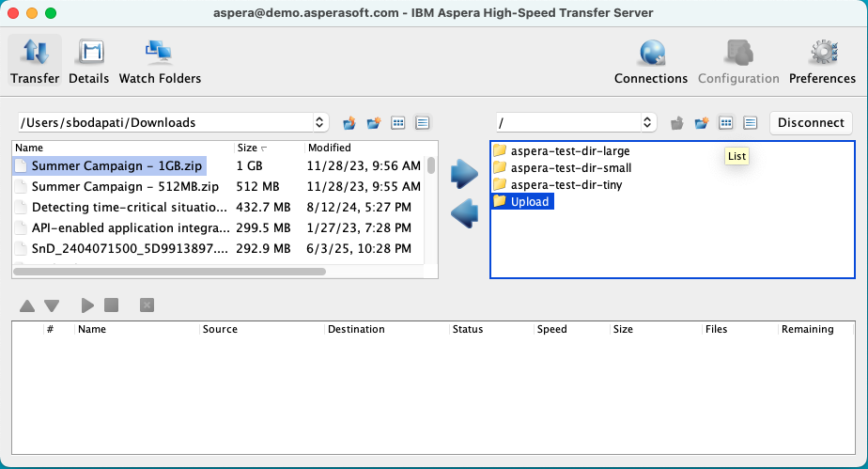This screenshot has height=469, width=868.
Task: Move transfer down in queue
Action: click(x=52, y=305)
